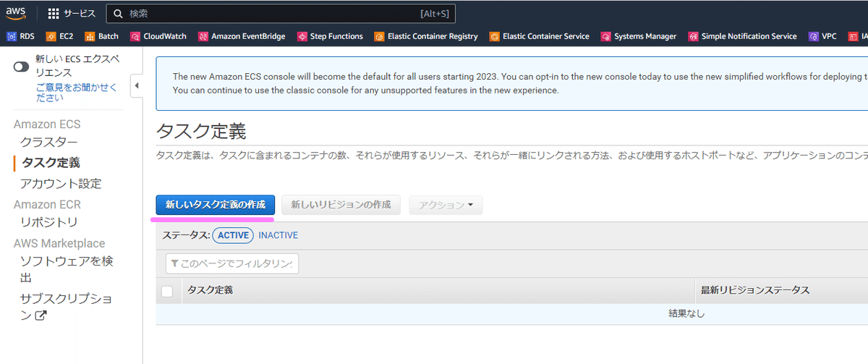Open クラスター in the sidebar
This screenshot has height=364, width=868.
click(48, 143)
